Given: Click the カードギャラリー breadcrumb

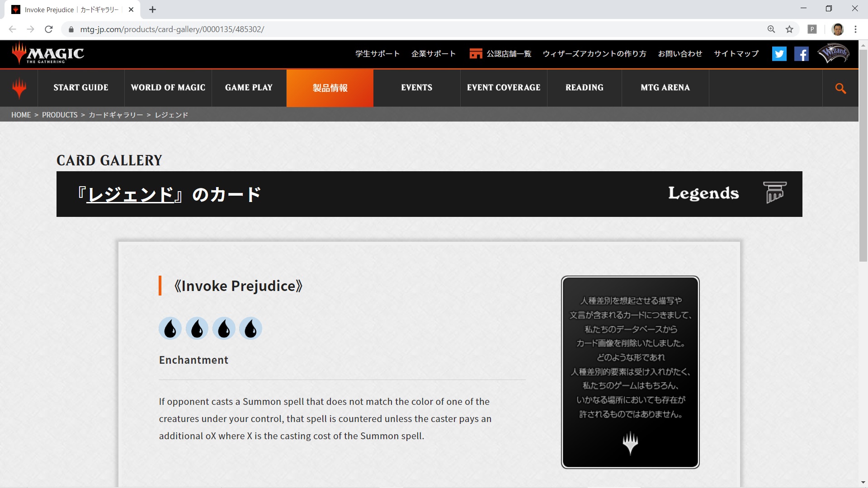Looking at the screenshot, I should 116,115.
